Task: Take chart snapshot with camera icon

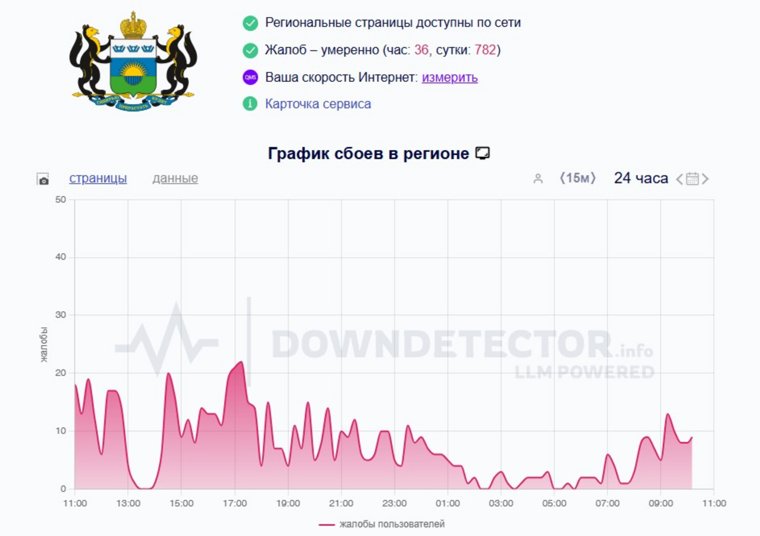Action: click(x=43, y=179)
